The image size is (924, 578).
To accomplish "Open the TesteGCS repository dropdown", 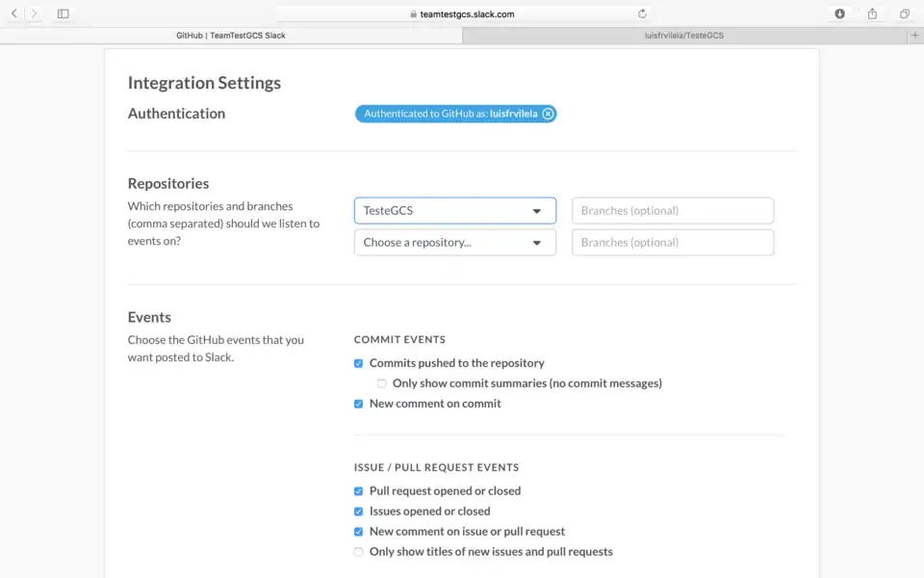I will tap(454, 211).
